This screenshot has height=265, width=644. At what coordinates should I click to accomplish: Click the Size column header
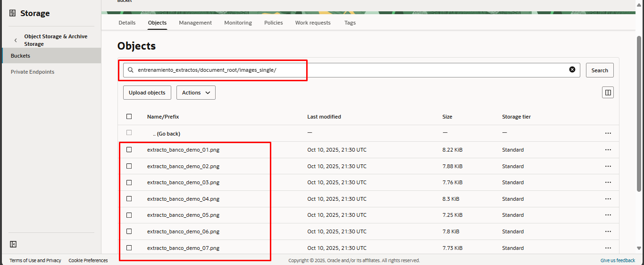click(447, 117)
